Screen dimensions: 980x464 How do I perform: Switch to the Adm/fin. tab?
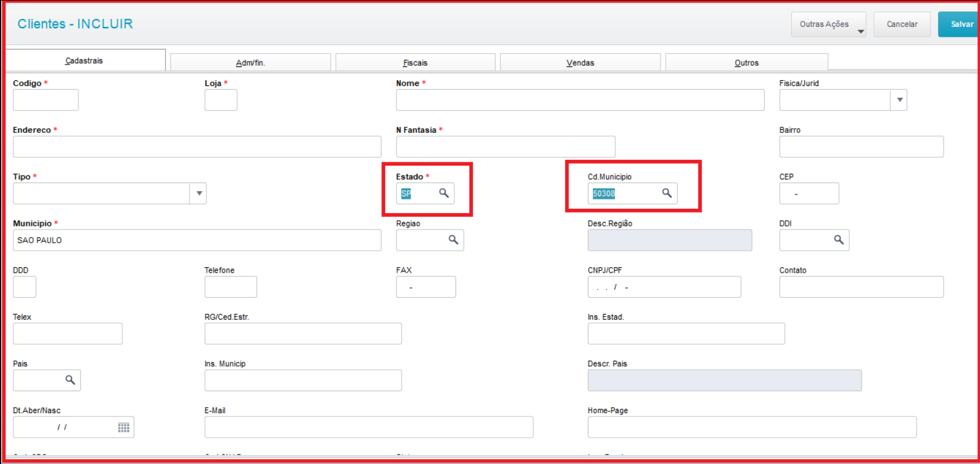click(x=250, y=62)
